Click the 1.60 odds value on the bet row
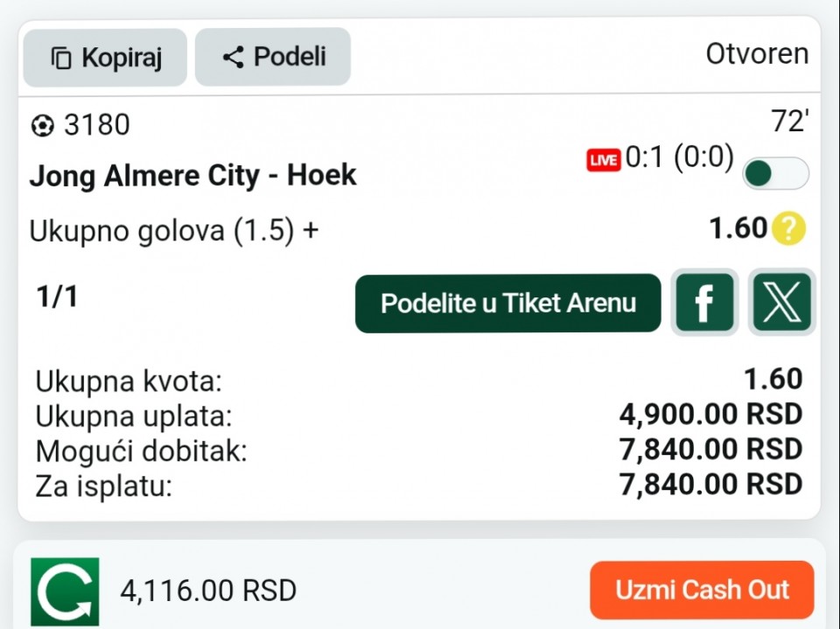The image size is (840, 629). pos(738,228)
